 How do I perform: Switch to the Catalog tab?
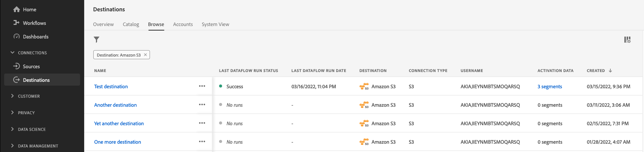(x=131, y=25)
